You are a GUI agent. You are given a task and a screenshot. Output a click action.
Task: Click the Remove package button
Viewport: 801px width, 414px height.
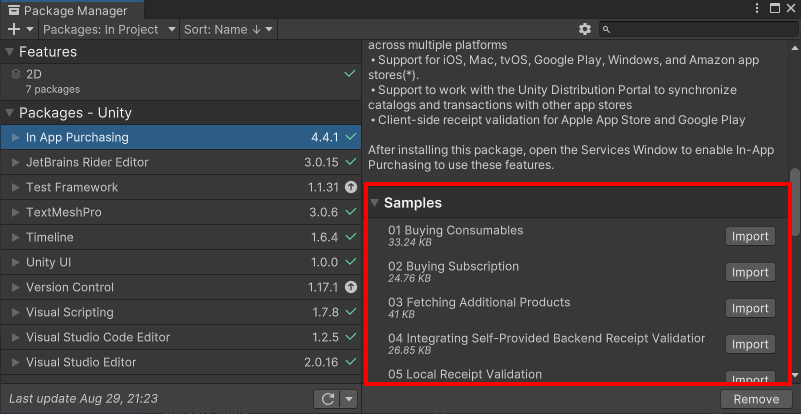757,400
